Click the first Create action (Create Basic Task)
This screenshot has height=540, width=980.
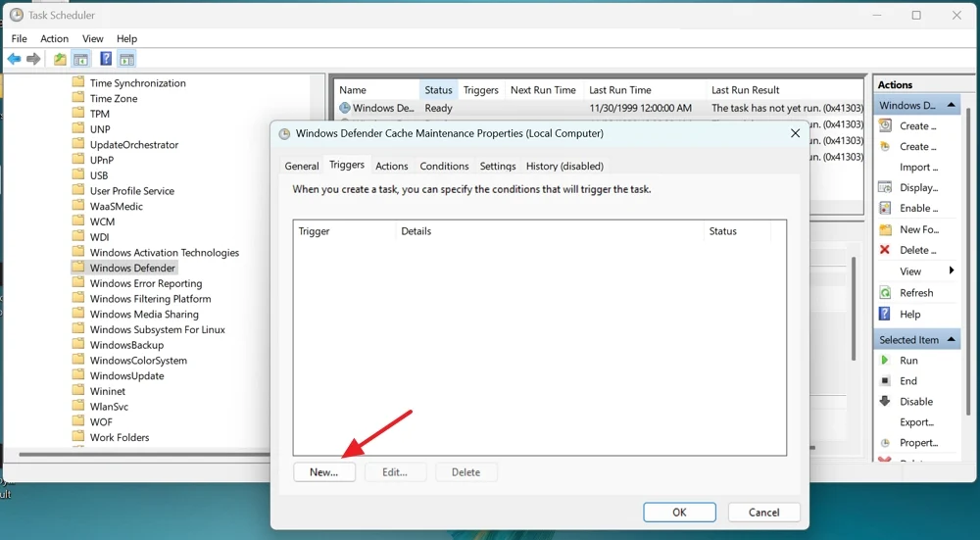(917, 126)
